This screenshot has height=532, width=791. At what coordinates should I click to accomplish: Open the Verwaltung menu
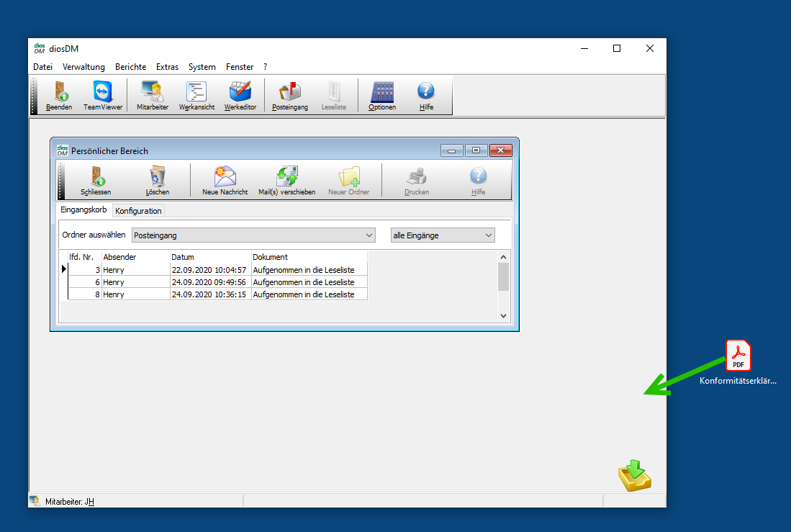[83, 67]
